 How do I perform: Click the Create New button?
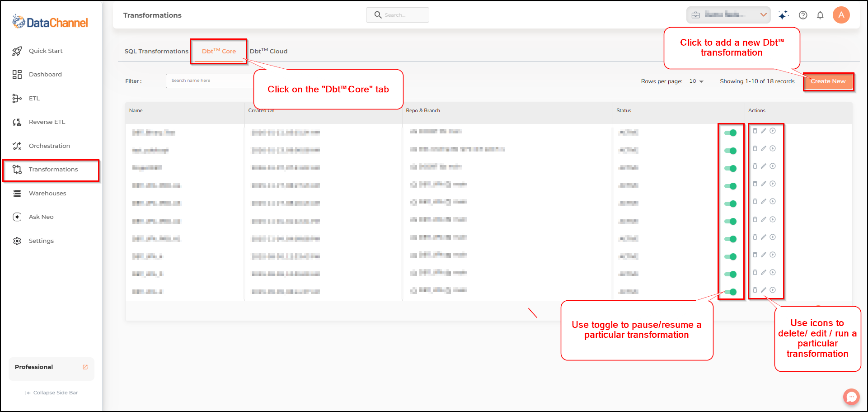point(828,81)
